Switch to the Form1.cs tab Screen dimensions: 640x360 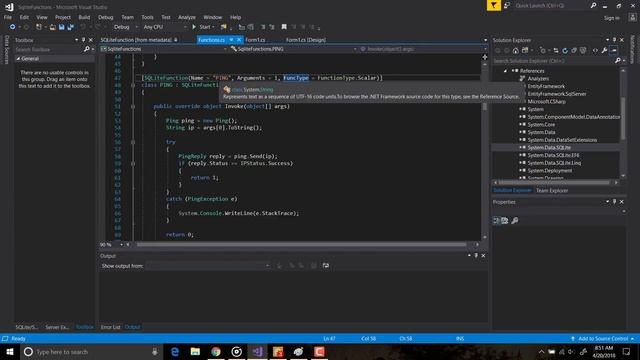pyautogui.click(x=256, y=40)
